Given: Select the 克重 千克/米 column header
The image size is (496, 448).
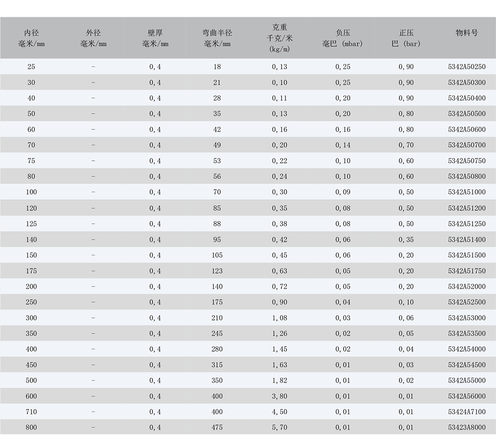Looking at the screenshot, I should (x=280, y=38).
